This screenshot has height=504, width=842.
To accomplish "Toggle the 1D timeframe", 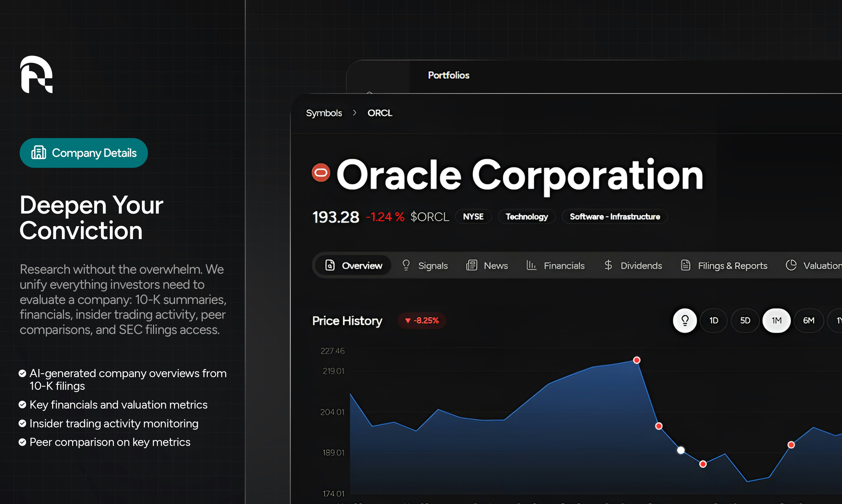I will pos(714,320).
